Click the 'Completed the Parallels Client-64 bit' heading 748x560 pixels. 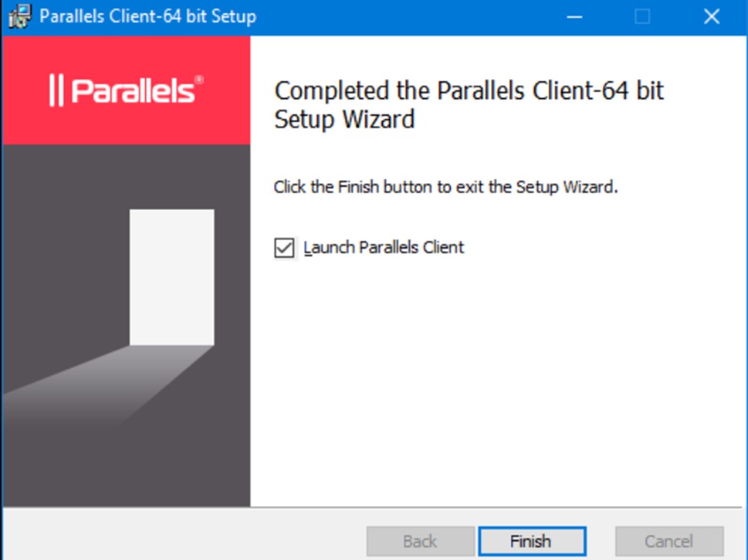469,90
